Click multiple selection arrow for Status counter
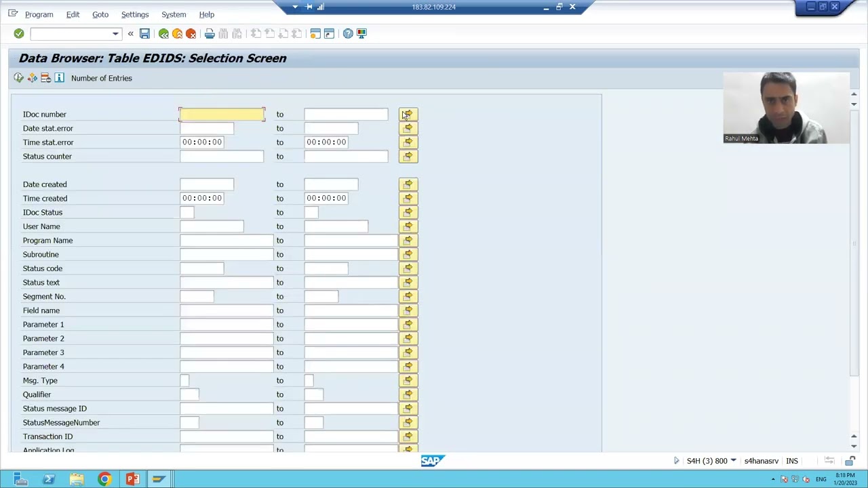This screenshot has height=488, width=868. pos(408,157)
